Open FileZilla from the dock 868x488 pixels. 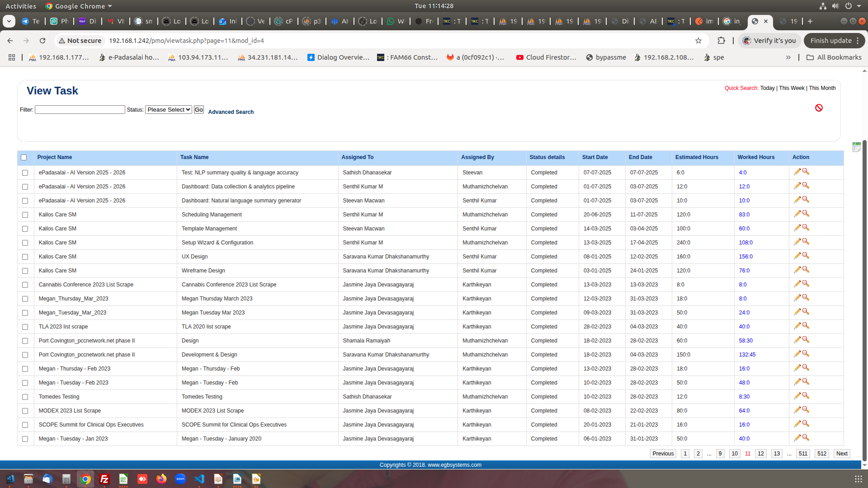pos(104,479)
